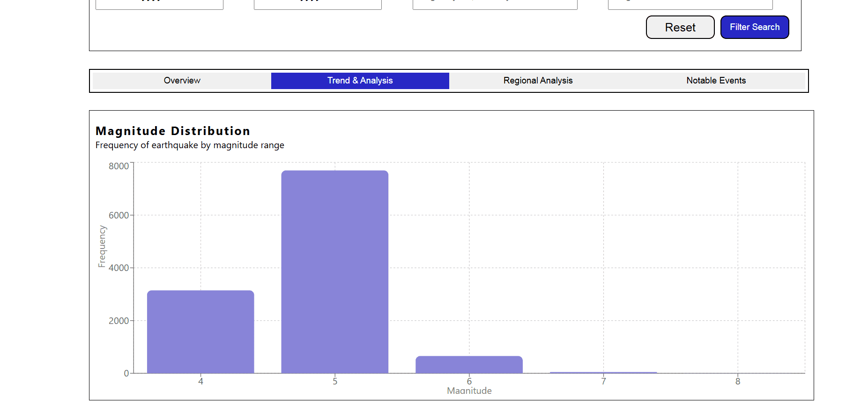
Task: Click the thin sliver bar at magnitude 7
Action: [x=603, y=372]
